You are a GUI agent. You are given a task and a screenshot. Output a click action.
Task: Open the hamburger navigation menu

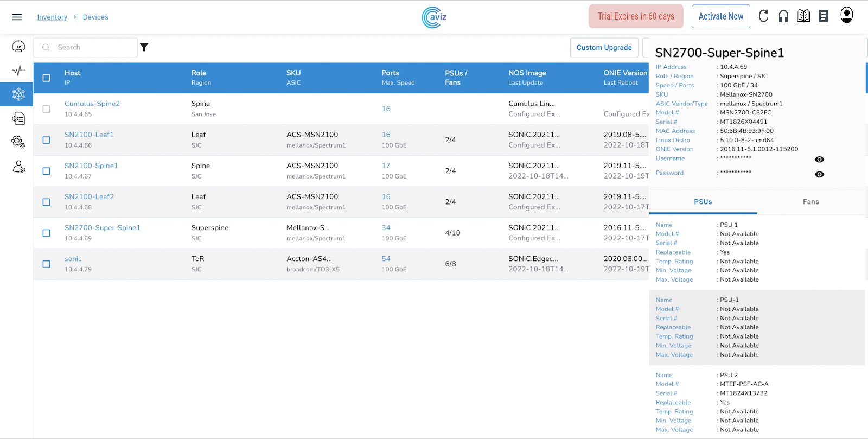pyautogui.click(x=17, y=17)
